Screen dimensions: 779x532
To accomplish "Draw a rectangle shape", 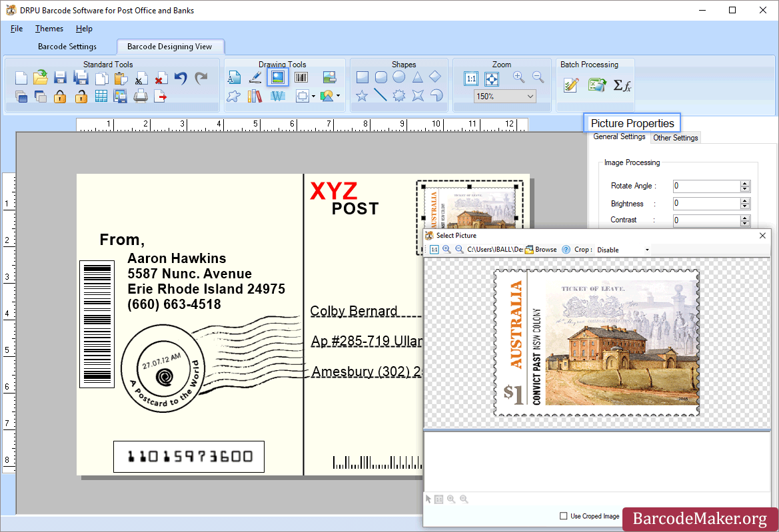I will [362, 77].
